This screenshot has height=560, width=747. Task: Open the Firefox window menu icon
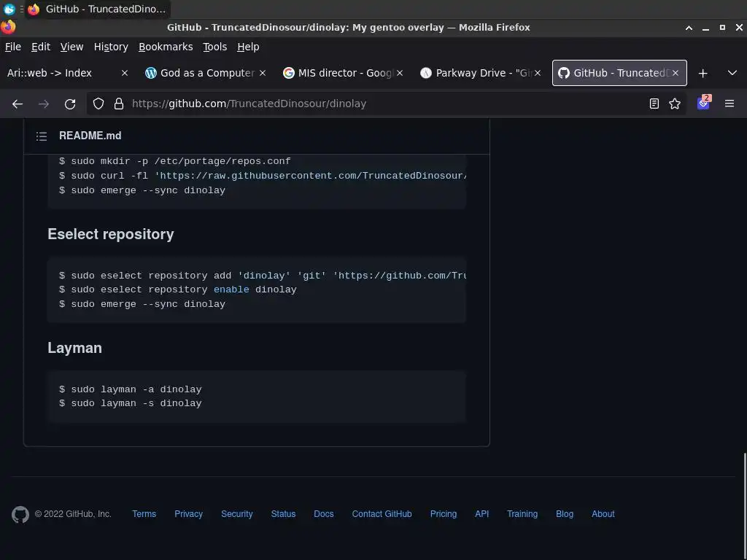pos(8,27)
